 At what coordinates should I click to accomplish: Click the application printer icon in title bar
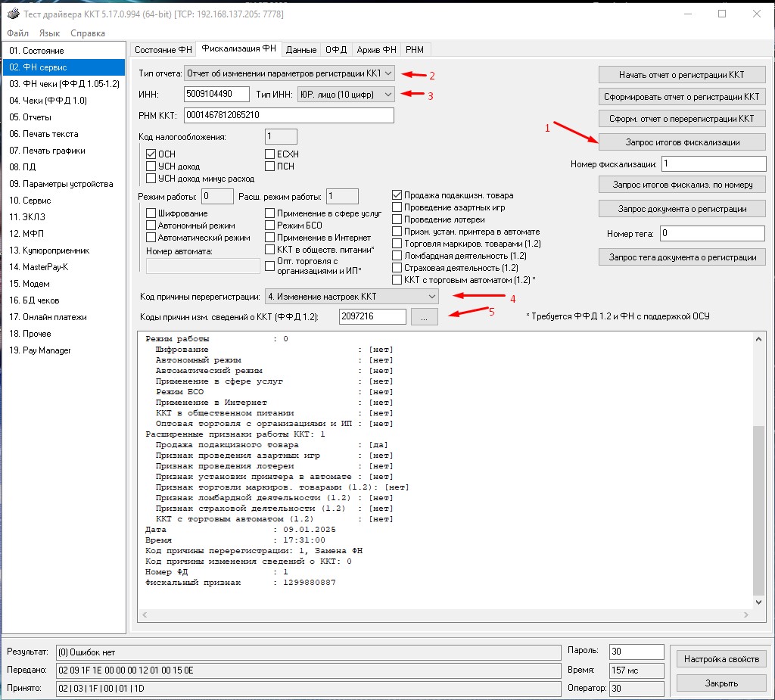tap(14, 14)
